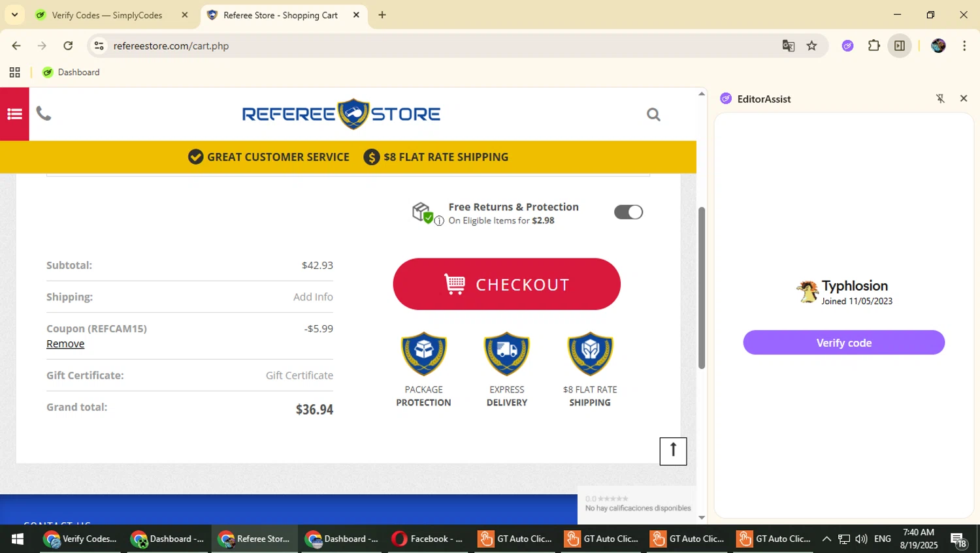Image resolution: width=980 pixels, height=553 pixels.
Task: Click the subtotal $42.93 value
Action: coord(318,266)
